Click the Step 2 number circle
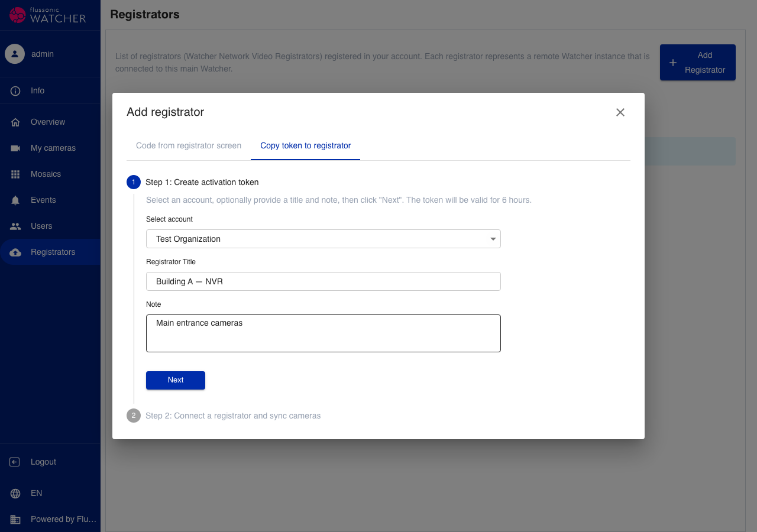757x532 pixels. click(x=134, y=416)
